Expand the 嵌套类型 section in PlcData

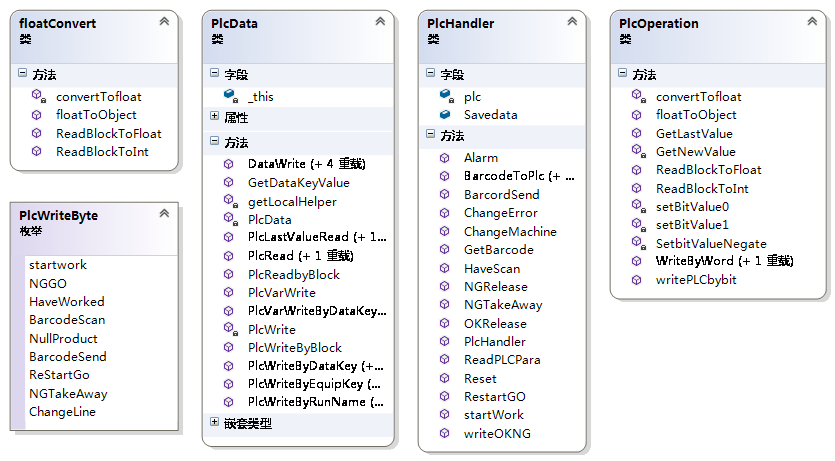tap(215, 423)
